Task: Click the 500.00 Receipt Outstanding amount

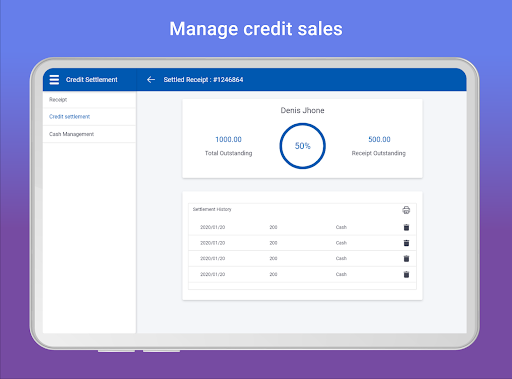Action: (x=379, y=139)
